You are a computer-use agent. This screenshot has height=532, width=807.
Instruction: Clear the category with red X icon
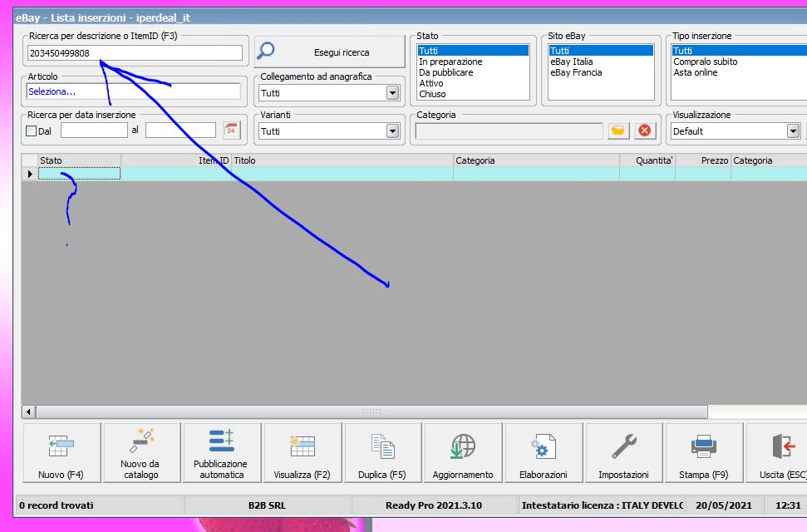644,131
